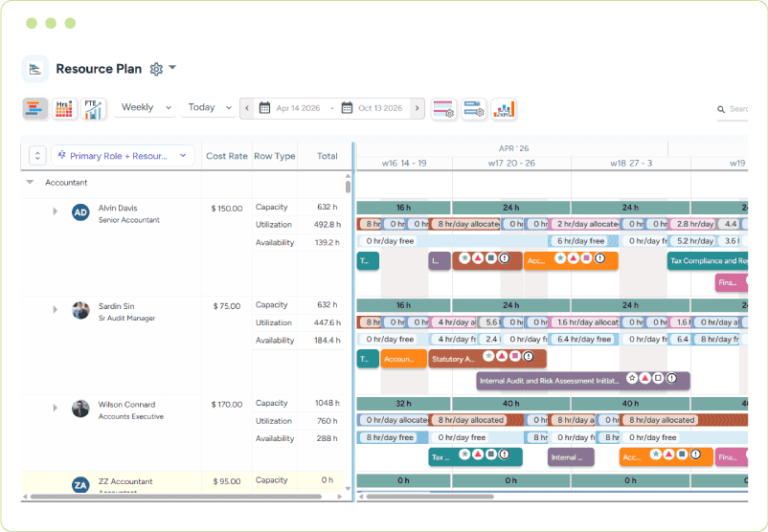
Task: Click ZZ Accountant ZA avatar
Action: point(80,485)
